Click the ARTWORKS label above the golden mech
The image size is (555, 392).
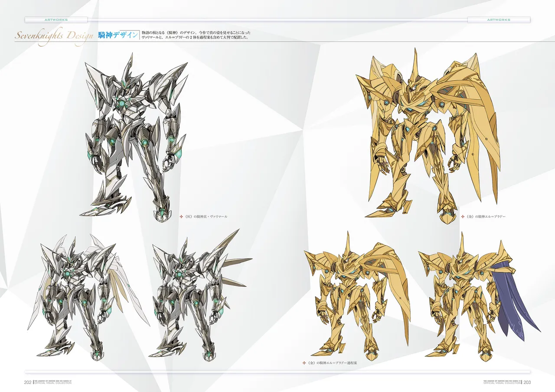499,20
